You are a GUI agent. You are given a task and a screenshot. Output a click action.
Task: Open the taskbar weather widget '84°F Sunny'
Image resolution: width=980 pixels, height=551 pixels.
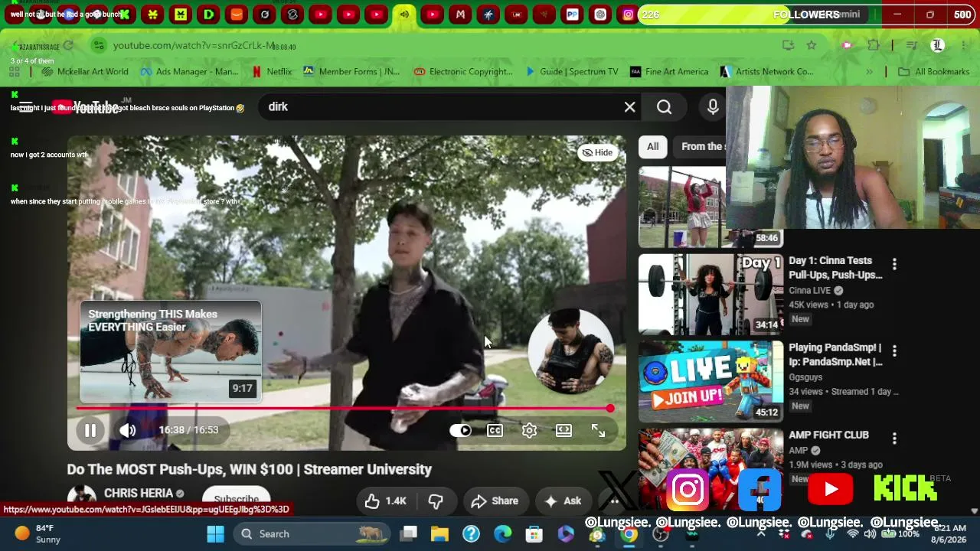pos(38,534)
